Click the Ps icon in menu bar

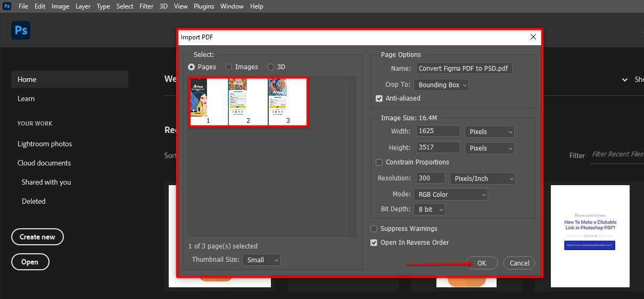6,6
